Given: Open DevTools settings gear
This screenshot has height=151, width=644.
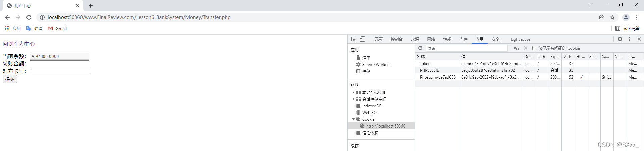Looking at the screenshot, I should pyautogui.click(x=620, y=39).
